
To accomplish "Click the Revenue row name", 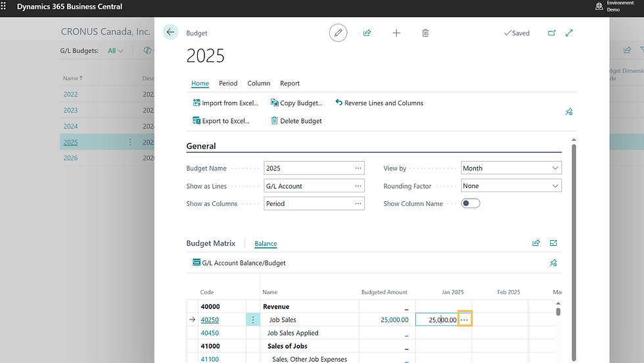I will pos(276,306).
